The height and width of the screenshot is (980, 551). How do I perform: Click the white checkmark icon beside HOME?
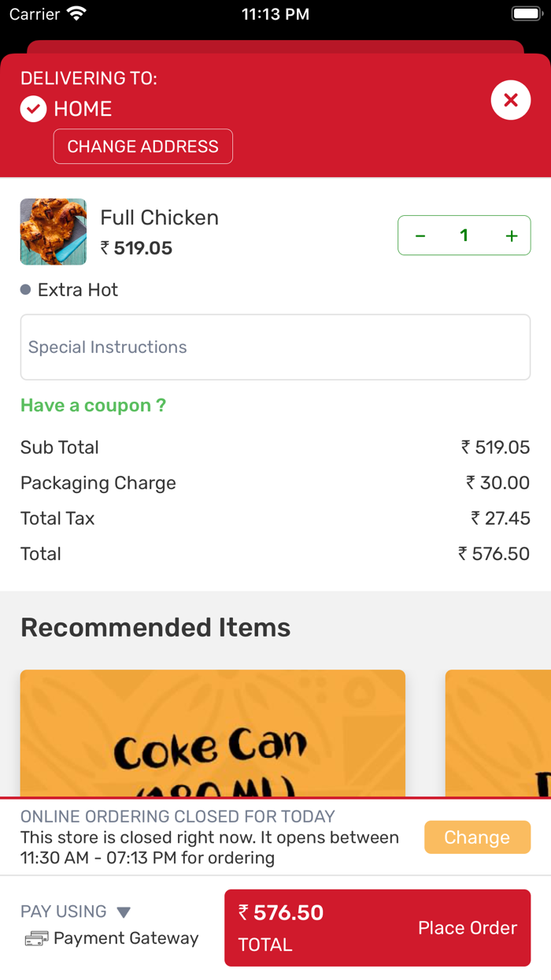click(33, 109)
